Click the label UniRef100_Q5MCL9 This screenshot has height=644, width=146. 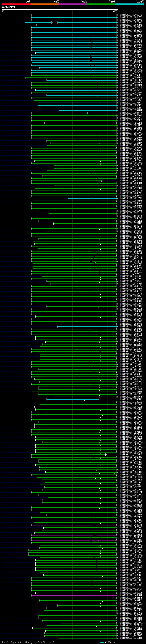point(131,120)
